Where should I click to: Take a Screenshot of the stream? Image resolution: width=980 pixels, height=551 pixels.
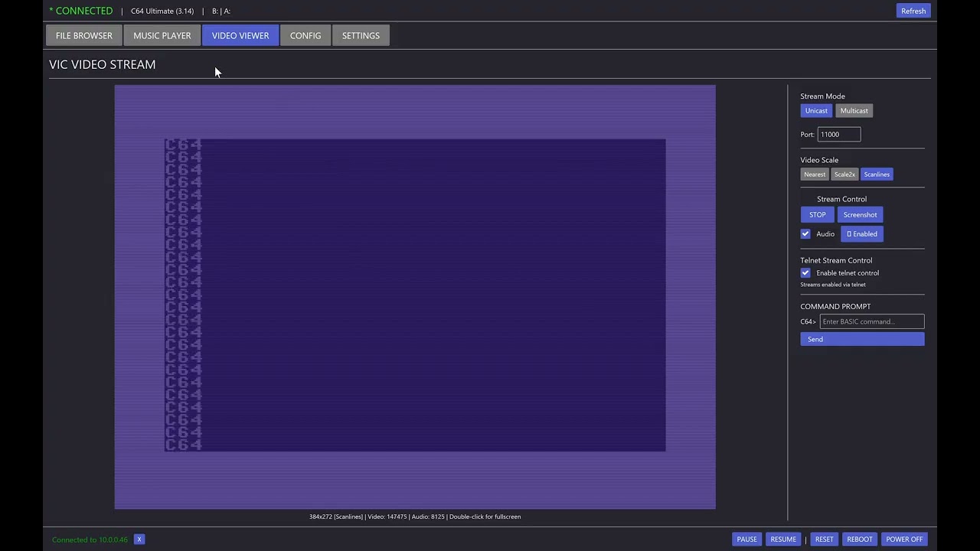pyautogui.click(x=860, y=215)
